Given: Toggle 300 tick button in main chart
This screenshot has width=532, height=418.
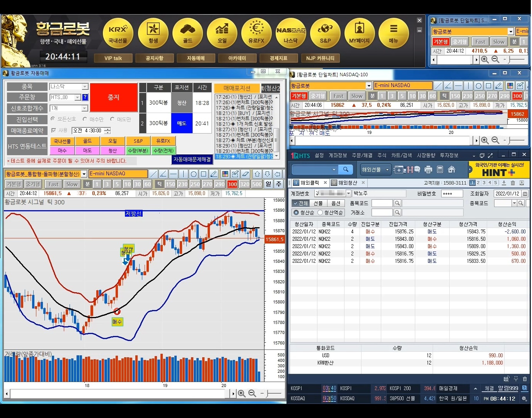Looking at the screenshot, I should click(232, 184).
